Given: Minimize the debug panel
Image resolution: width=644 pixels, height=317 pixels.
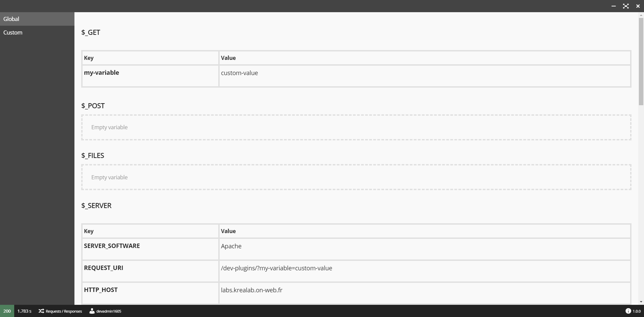Looking at the screenshot, I should [x=614, y=6].
